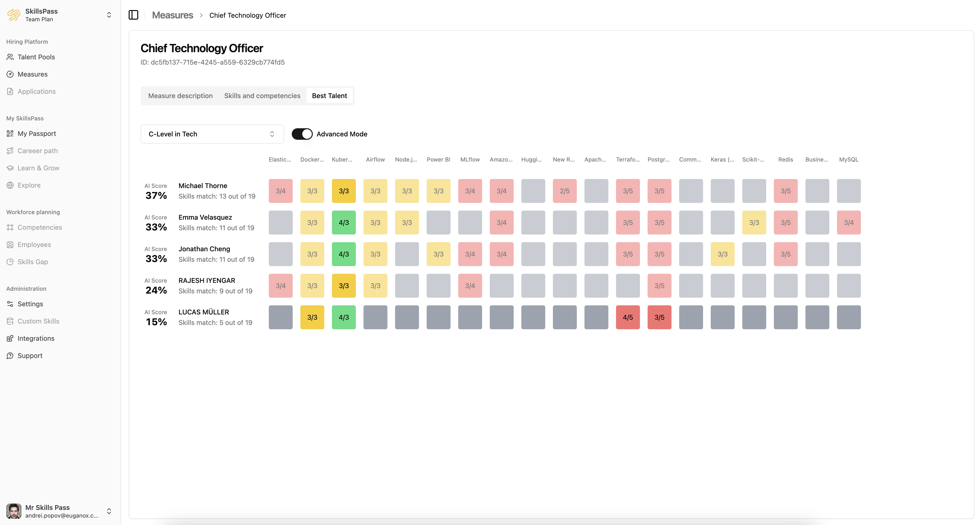Switch to Skills and competencies tab
Viewport: 980px width, 525px height.
click(x=262, y=95)
